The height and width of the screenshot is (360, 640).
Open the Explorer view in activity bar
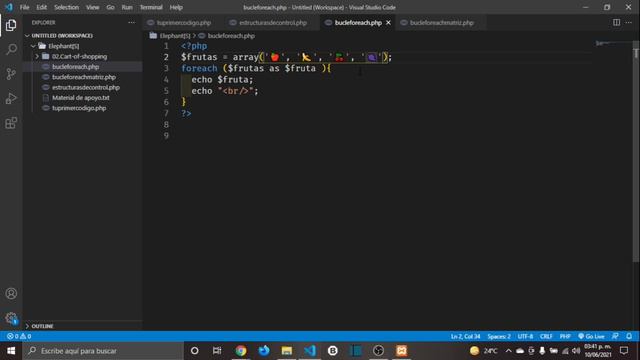click(x=11, y=25)
